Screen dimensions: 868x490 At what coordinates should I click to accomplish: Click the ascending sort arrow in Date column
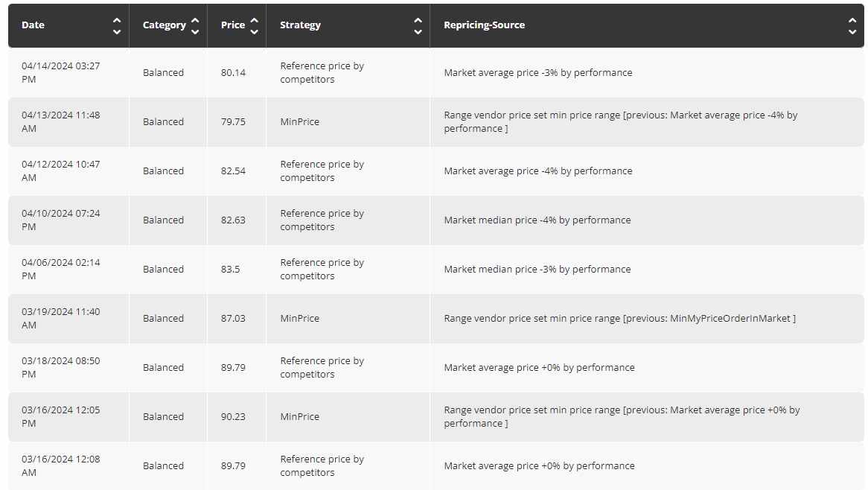coord(117,21)
